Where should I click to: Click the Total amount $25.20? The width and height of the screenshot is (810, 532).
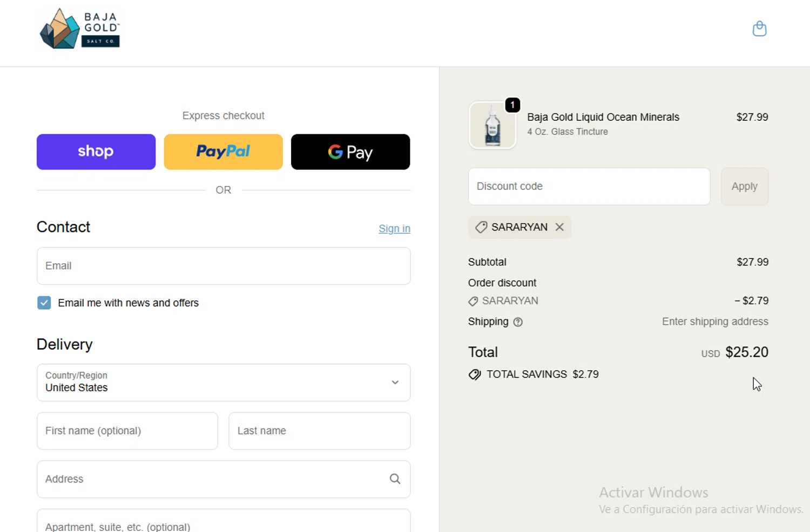pos(747,352)
